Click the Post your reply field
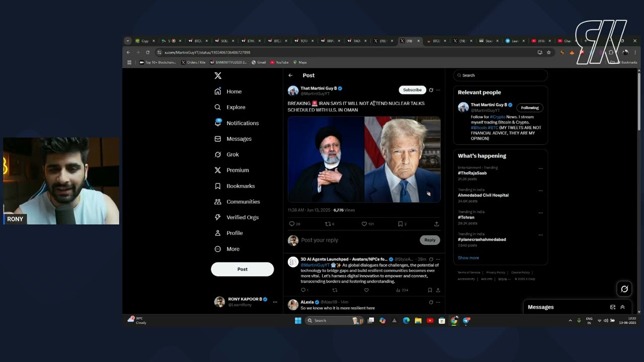This screenshot has height=362, width=644. click(357, 240)
